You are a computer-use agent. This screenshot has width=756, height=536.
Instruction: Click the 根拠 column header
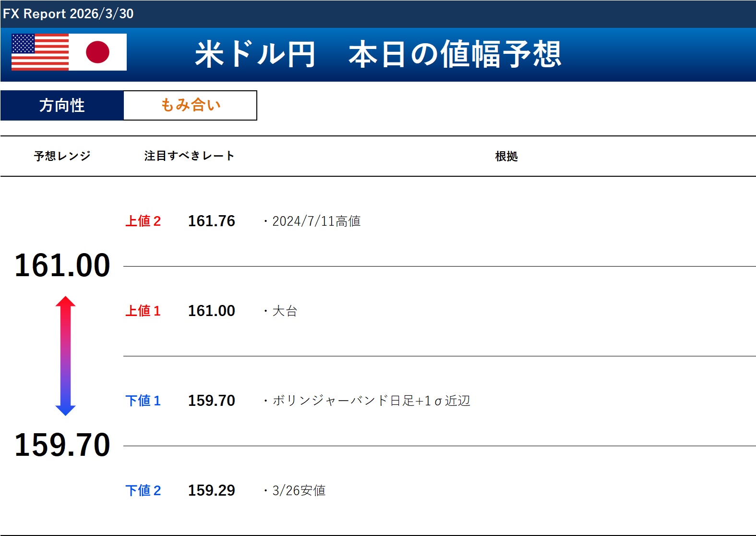pos(506,156)
